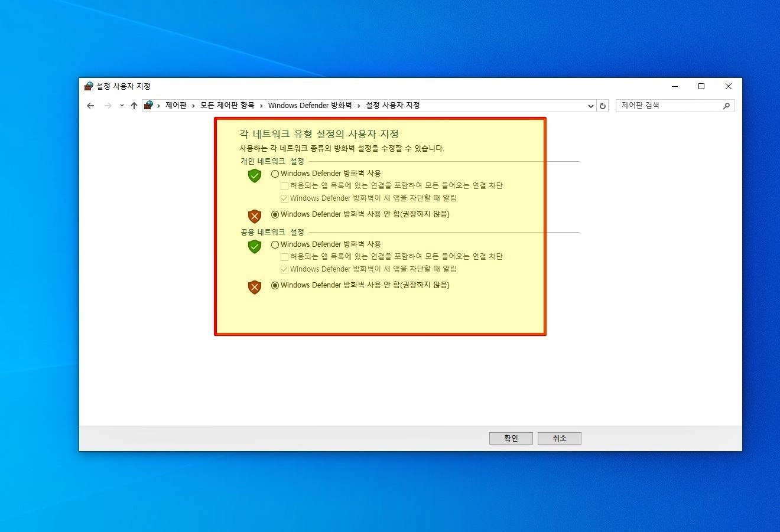
Task: Open the 제어판 breadcrumb
Action: tap(175, 105)
